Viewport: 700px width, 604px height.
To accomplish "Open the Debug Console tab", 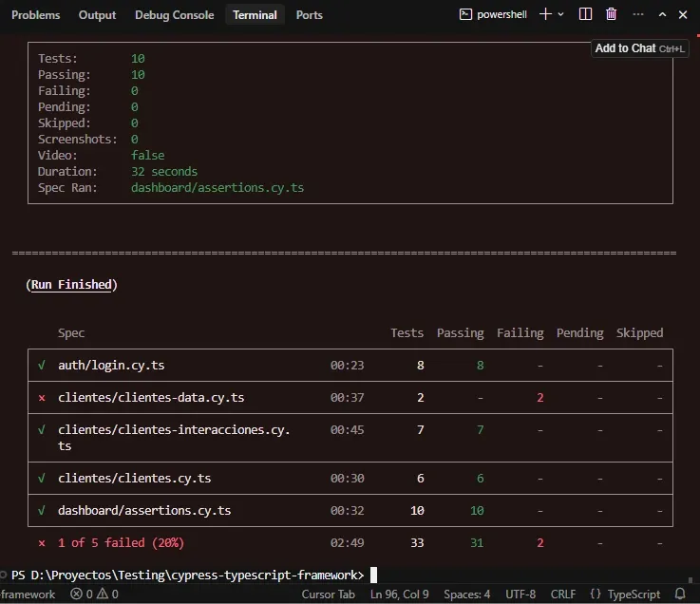I will (174, 15).
